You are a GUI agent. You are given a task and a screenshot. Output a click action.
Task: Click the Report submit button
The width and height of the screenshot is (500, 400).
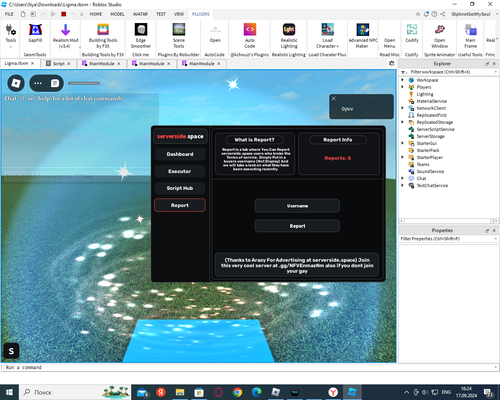coord(297,226)
